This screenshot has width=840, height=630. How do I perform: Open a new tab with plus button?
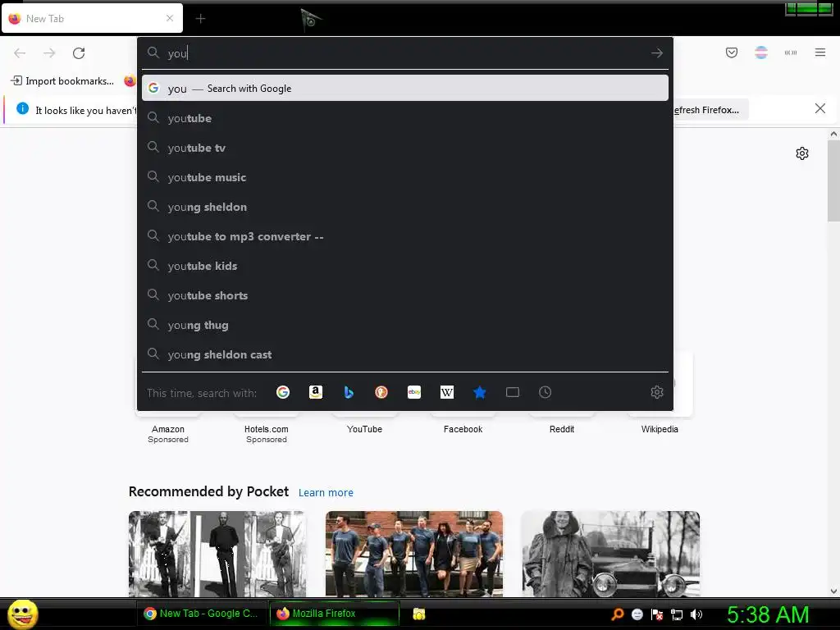pos(200,19)
